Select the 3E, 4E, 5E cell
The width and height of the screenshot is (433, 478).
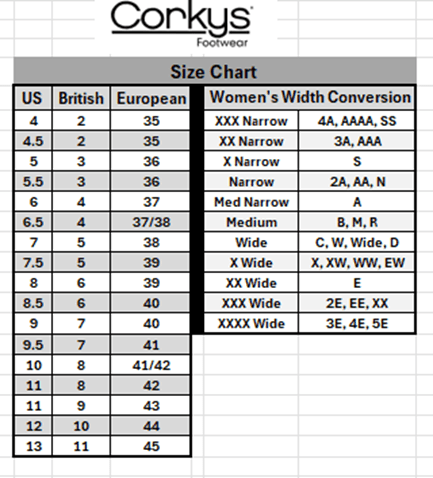click(357, 323)
